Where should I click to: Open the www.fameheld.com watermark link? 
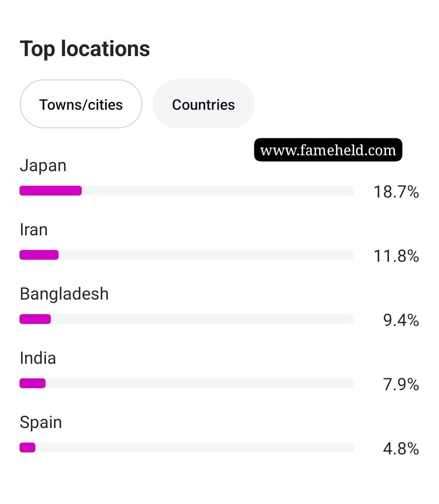(328, 150)
